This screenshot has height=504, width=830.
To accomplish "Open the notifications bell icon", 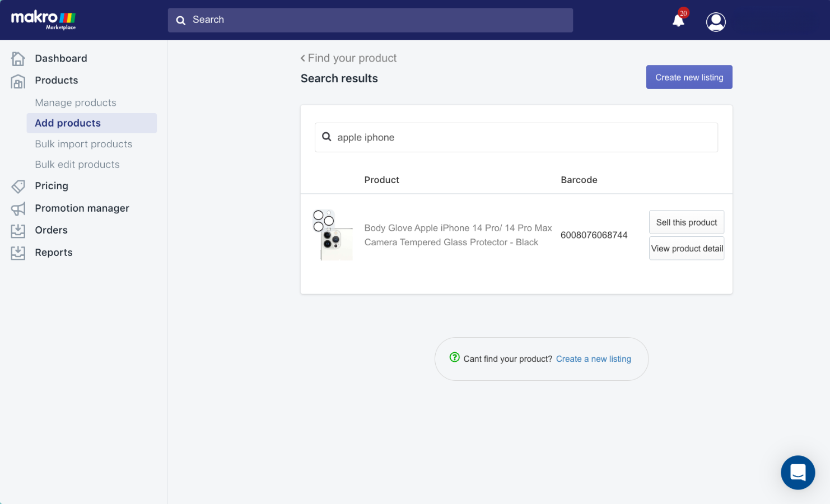I will (679, 21).
